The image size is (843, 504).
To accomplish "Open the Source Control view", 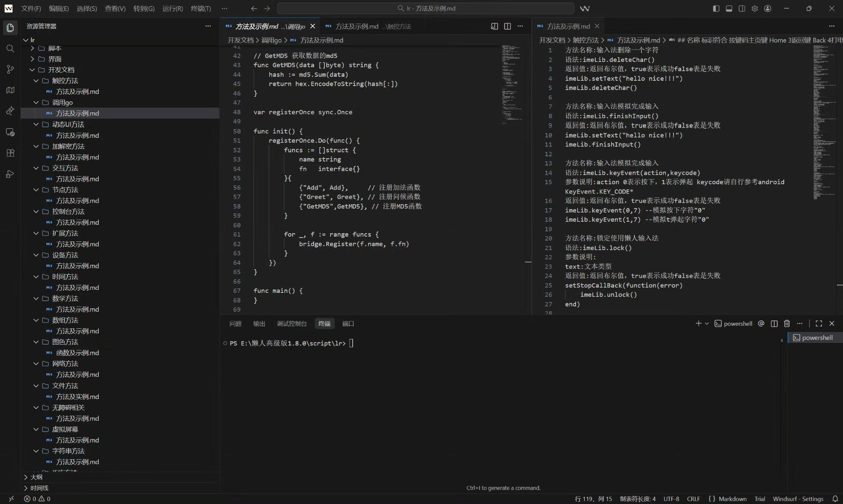I will 10,69.
